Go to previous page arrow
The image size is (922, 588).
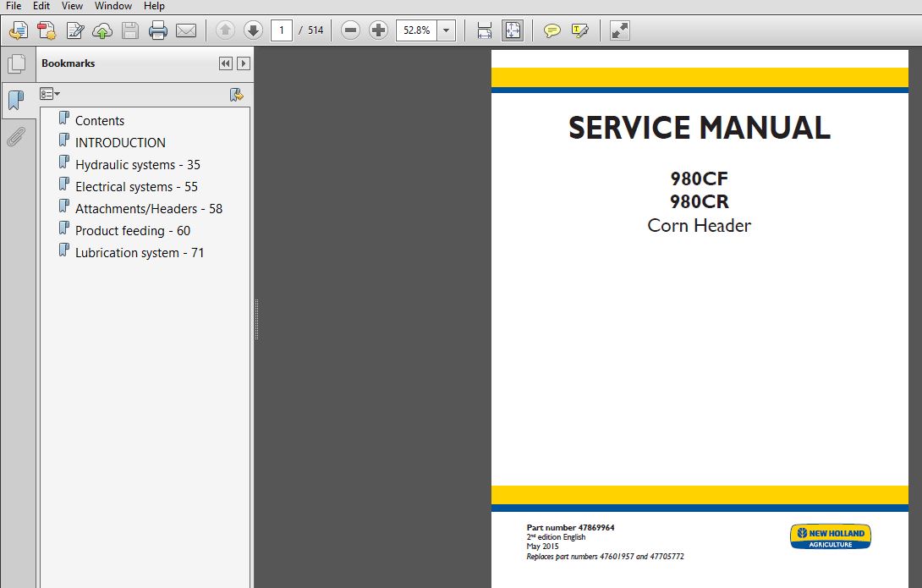pyautogui.click(x=225, y=30)
